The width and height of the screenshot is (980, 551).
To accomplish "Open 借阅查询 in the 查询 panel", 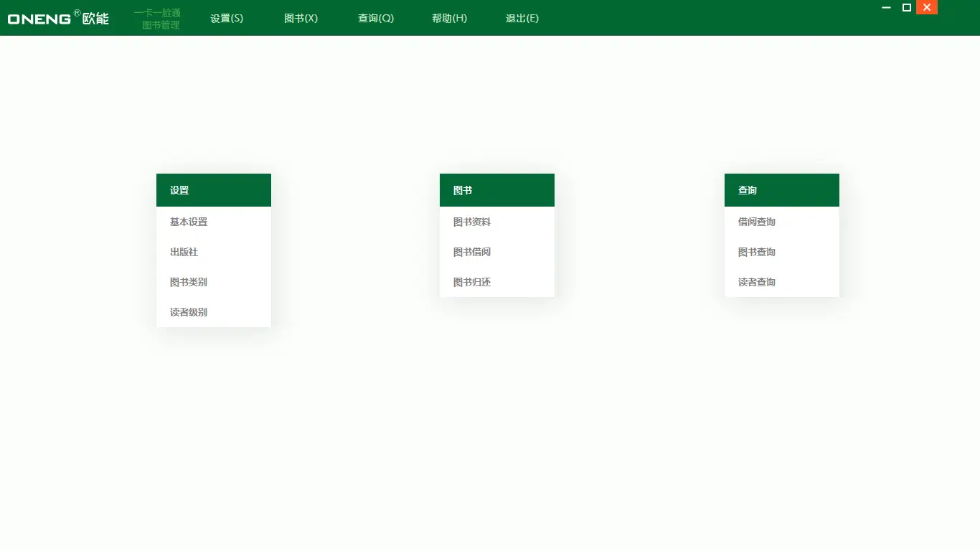I will click(756, 222).
